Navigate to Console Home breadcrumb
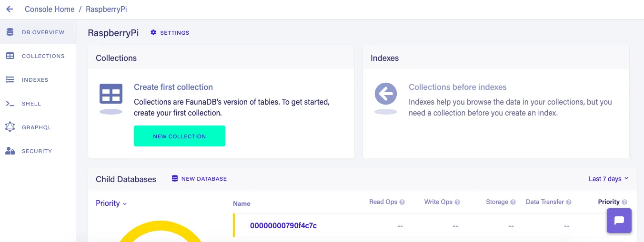This screenshot has width=644, height=242. 50,9
